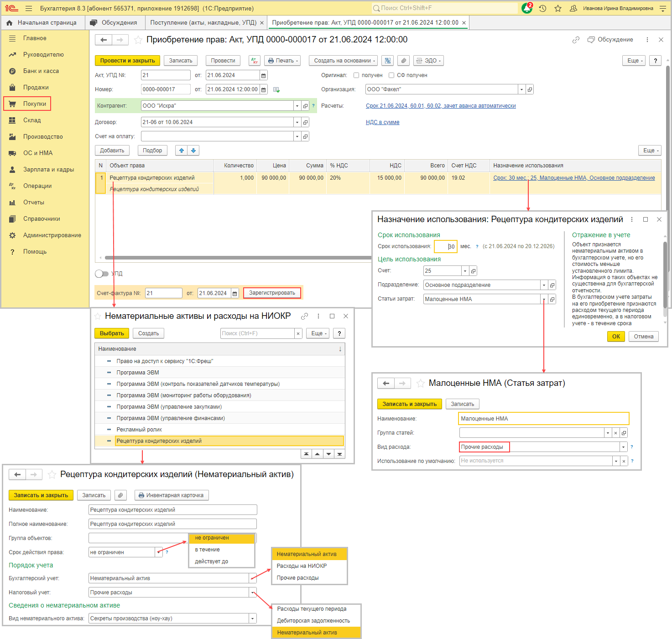
Task: Open the Подразделение dropdown
Action: point(544,285)
